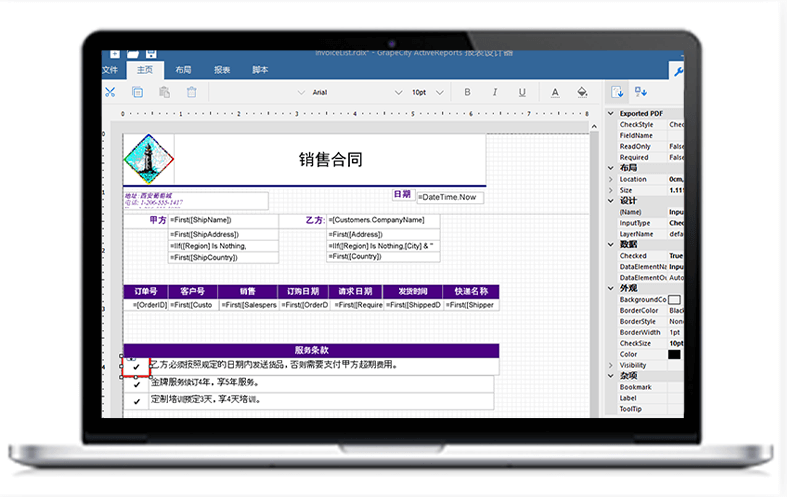787x497 pixels.
Task: Click the Copy icon in toolbar
Action: 137,92
